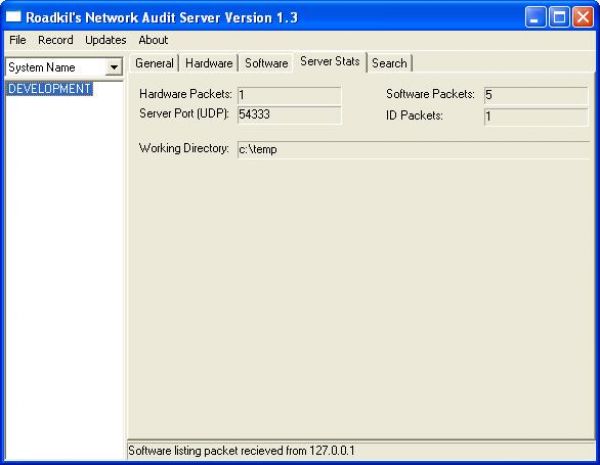The image size is (600, 465).
Task: Click the ID Packets value field
Action: click(x=535, y=117)
